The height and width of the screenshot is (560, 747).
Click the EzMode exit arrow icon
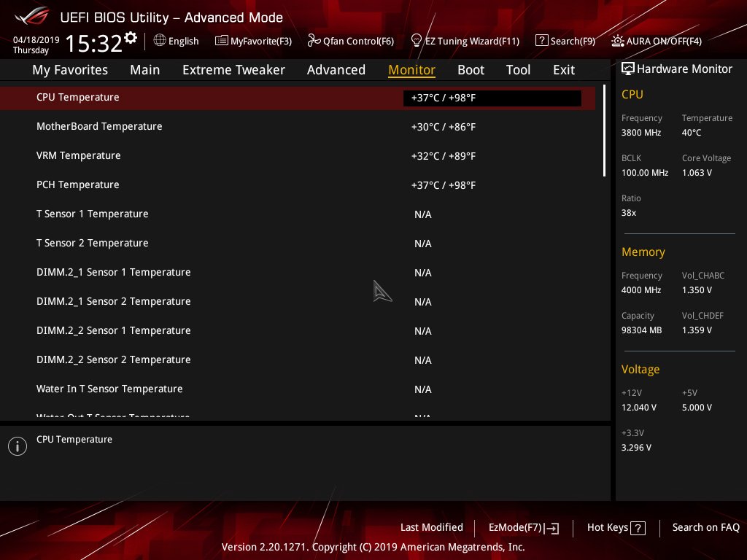tap(552, 528)
